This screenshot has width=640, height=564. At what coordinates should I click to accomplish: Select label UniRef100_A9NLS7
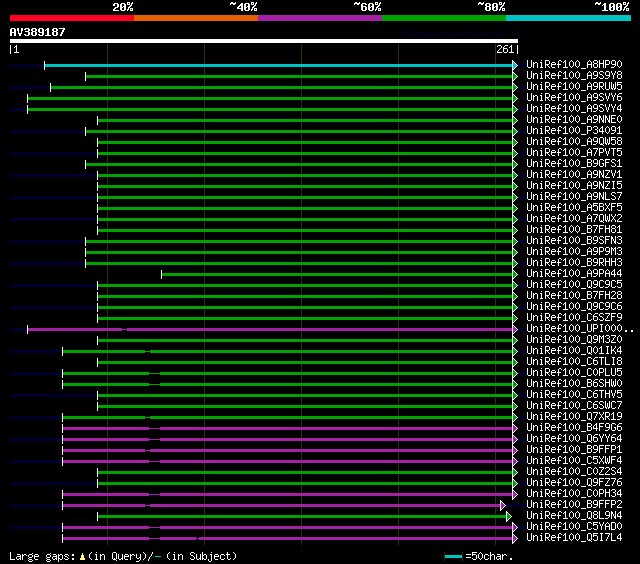pyautogui.click(x=574, y=197)
